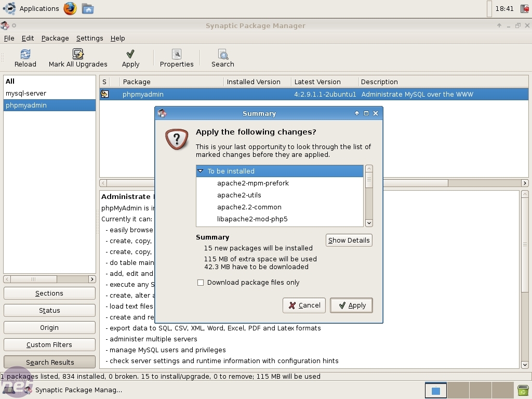Open the Edit menu

pos(28,38)
